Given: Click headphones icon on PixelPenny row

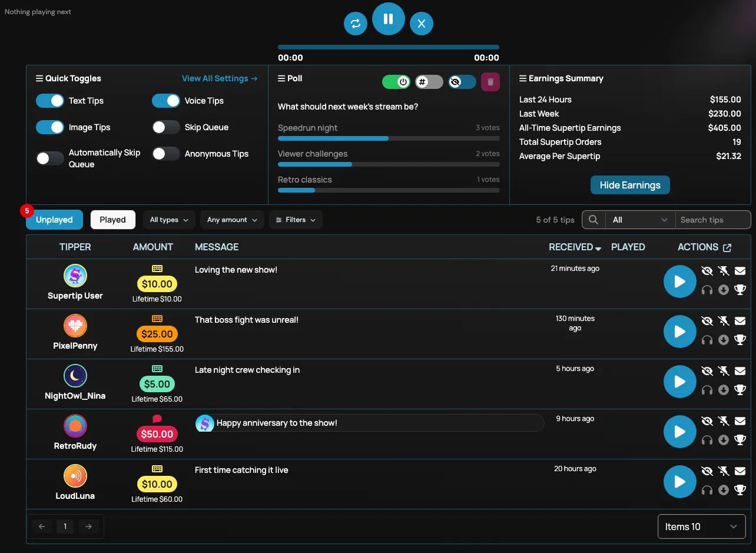Looking at the screenshot, I should [707, 340].
